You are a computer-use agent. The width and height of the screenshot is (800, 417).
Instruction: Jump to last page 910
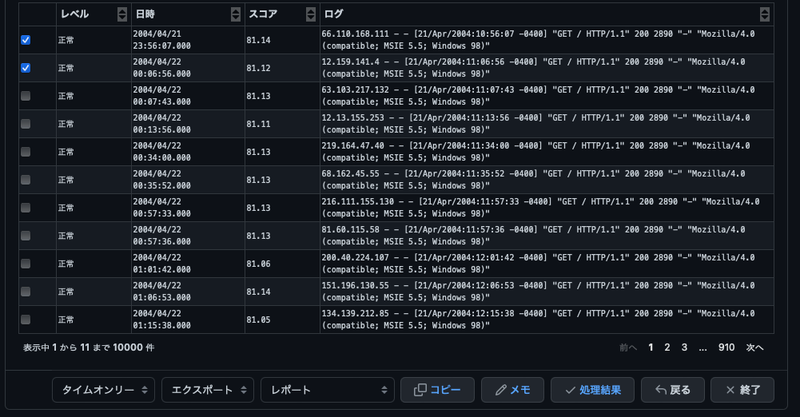coord(726,347)
